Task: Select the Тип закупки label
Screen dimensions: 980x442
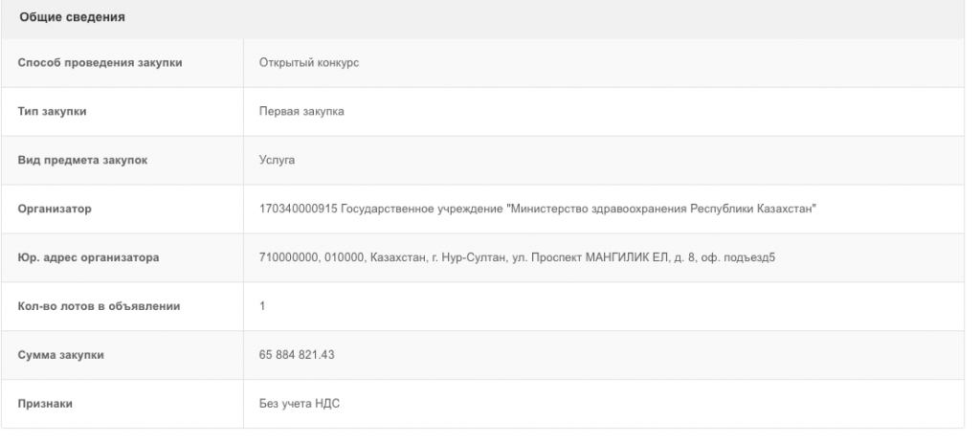Action: pyautogui.click(x=52, y=111)
